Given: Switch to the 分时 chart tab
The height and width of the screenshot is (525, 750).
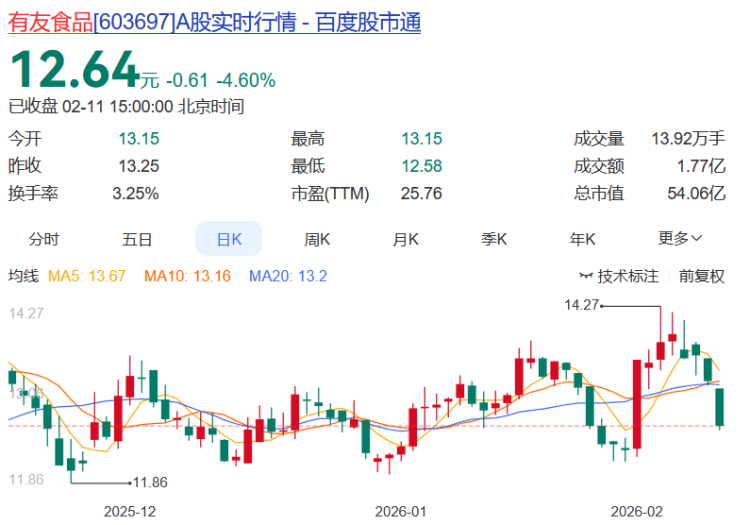Looking at the screenshot, I should tap(44, 239).
